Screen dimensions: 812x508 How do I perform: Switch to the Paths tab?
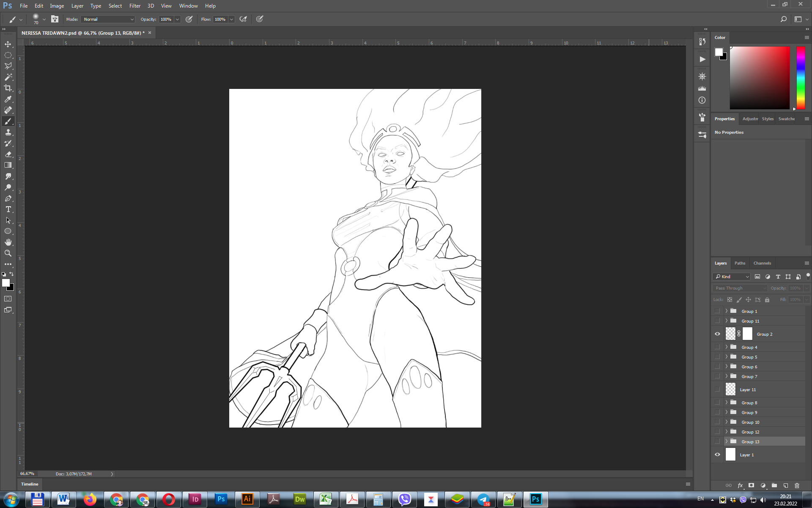(x=740, y=263)
